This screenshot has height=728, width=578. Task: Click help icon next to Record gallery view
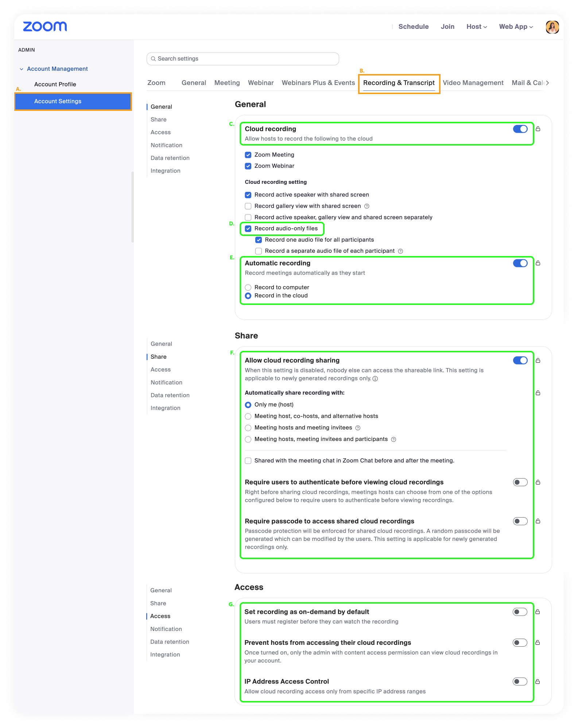point(367,206)
